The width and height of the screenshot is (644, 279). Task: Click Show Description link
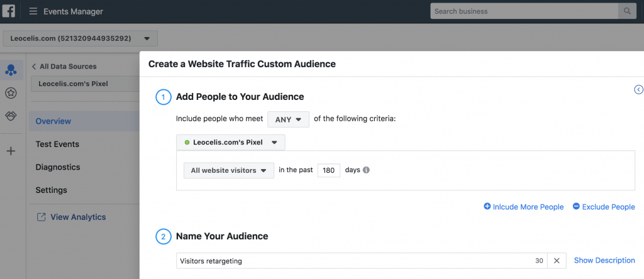(604, 260)
